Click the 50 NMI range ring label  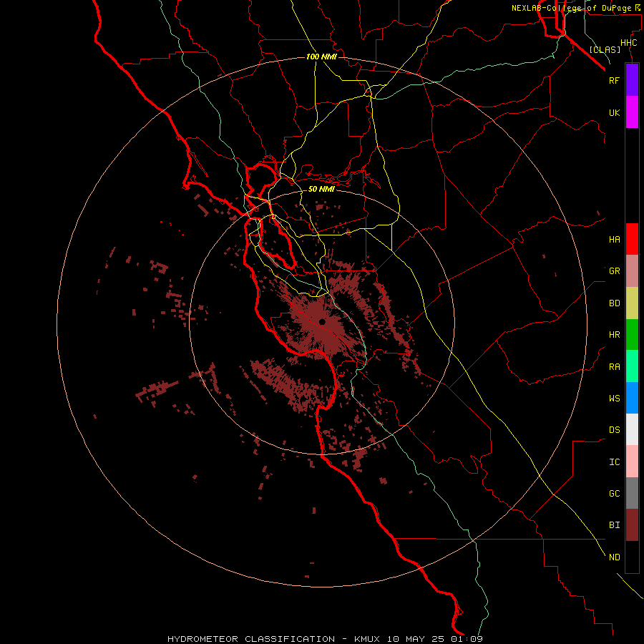(x=321, y=189)
